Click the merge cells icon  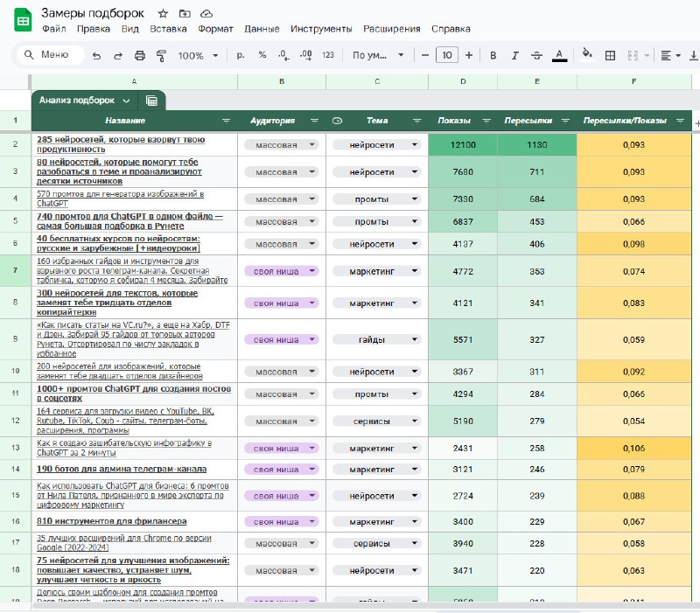[633, 55]
